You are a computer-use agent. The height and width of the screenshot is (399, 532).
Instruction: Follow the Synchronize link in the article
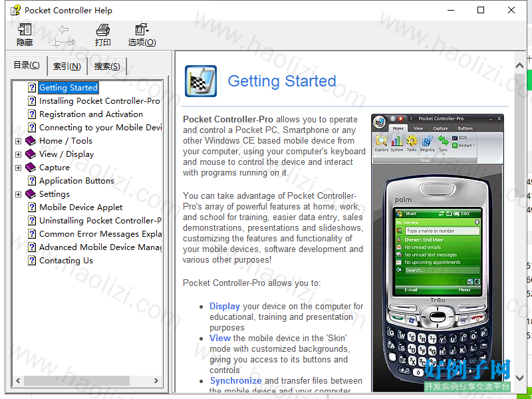[236, 380]
